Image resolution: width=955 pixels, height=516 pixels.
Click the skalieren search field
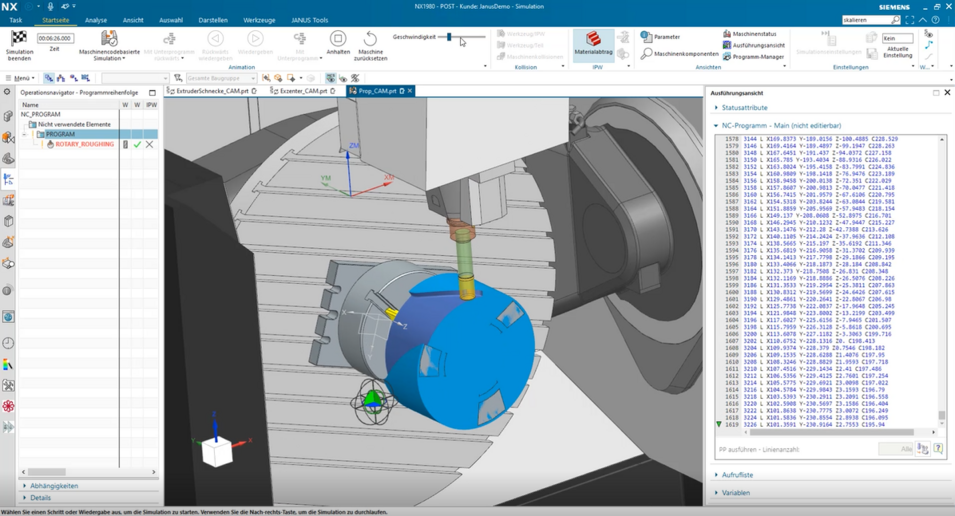[865, 20]
